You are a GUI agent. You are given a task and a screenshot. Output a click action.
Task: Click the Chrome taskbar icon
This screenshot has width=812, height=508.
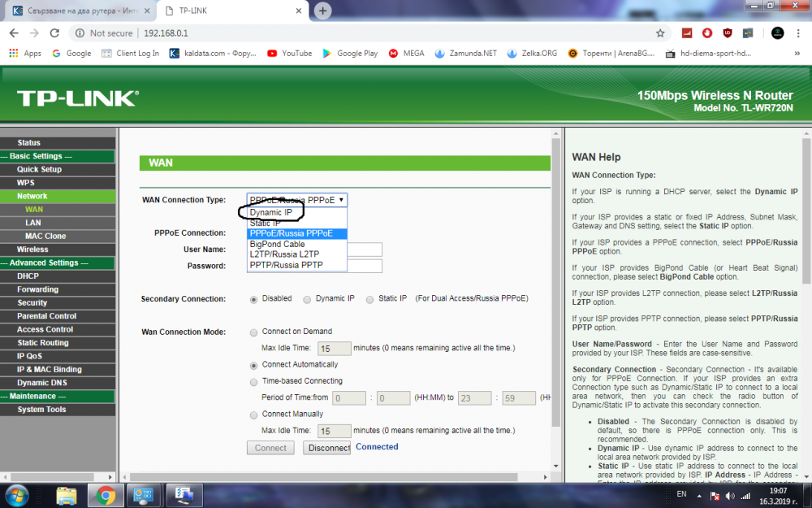pyautogui.click(x=106, y=496)
